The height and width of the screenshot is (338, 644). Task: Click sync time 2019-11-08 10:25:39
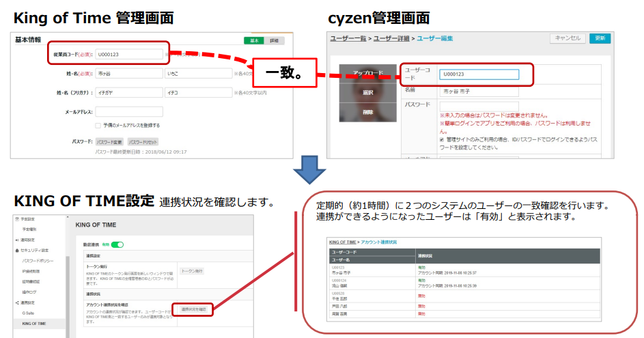pyautogui.click(x=447, y=286)
